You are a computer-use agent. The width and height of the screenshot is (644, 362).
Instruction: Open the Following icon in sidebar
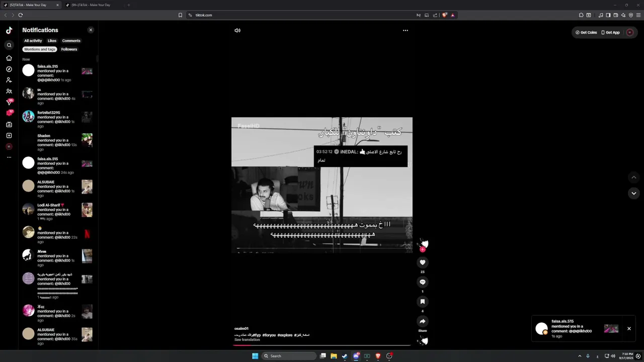[x=9, y=80]
